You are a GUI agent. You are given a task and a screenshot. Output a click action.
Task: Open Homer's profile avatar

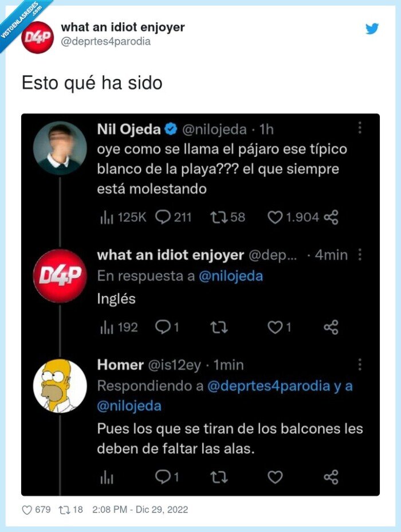pyautogui.click(x=60, y=385)
